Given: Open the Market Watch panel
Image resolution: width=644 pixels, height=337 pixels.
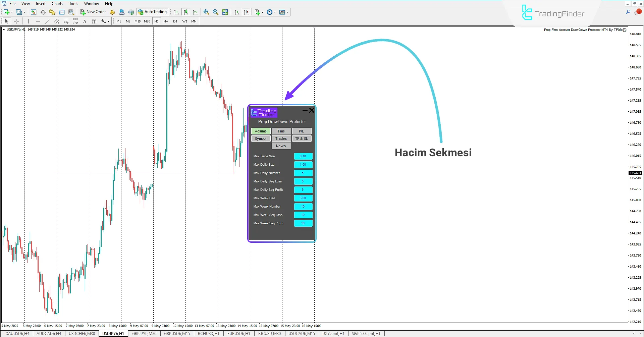Looking at the screenshot, I should click(34, 12).
